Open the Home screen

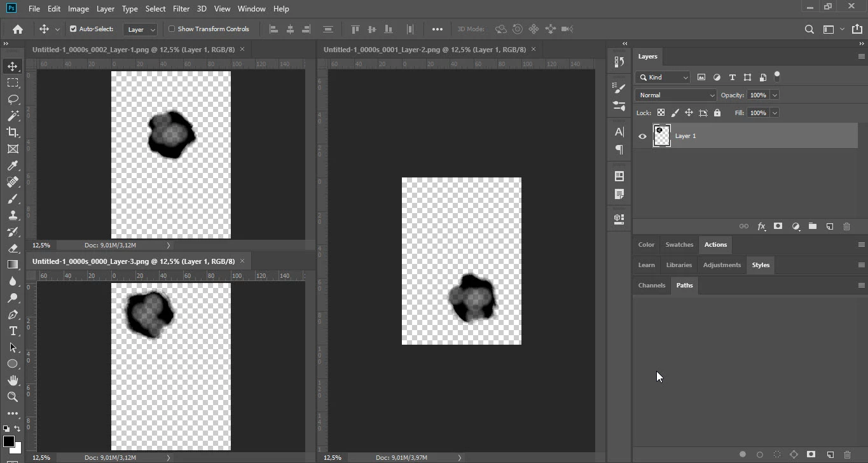18,29
